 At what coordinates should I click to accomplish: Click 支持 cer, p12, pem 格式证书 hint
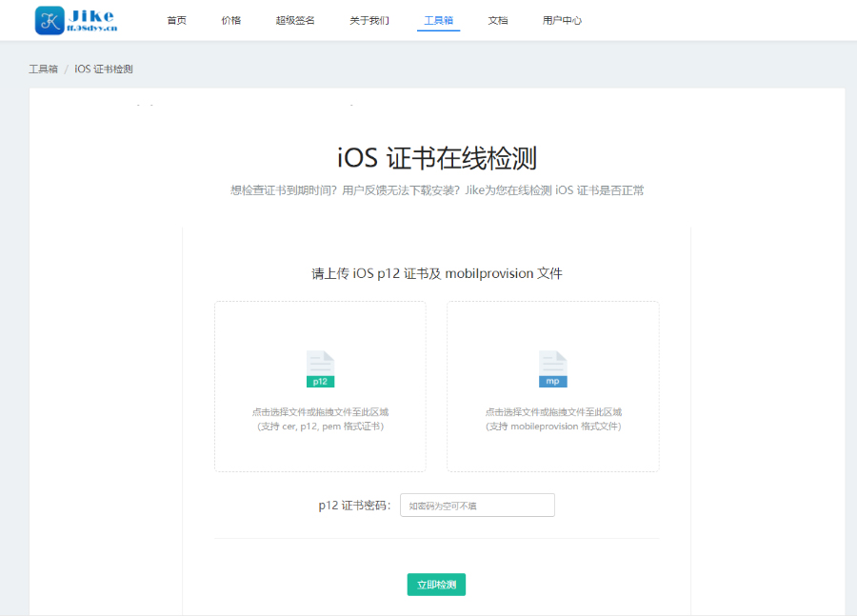[x=320, y=427]
